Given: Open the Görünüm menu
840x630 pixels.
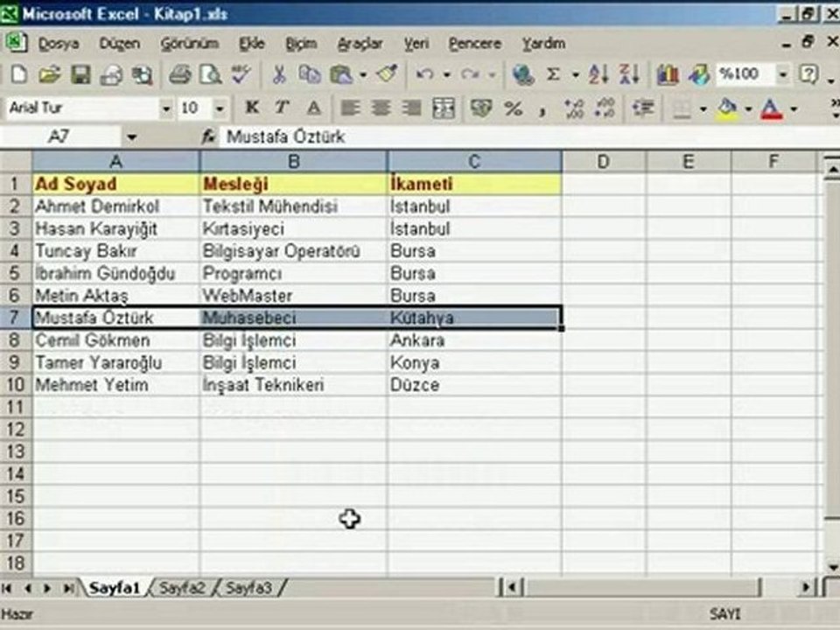Looking at the screenshot, I should tap(190, 44).
